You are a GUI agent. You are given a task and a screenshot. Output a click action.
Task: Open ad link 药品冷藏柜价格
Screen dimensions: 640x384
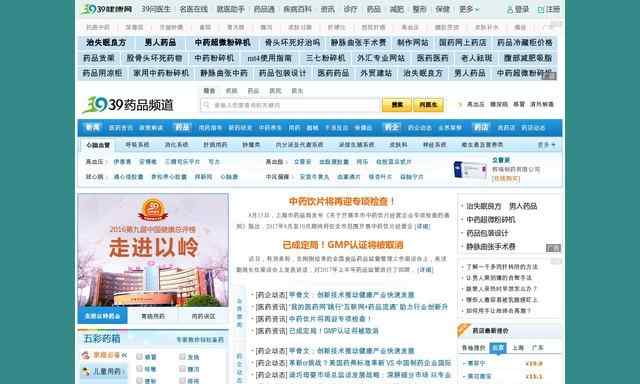524,42
